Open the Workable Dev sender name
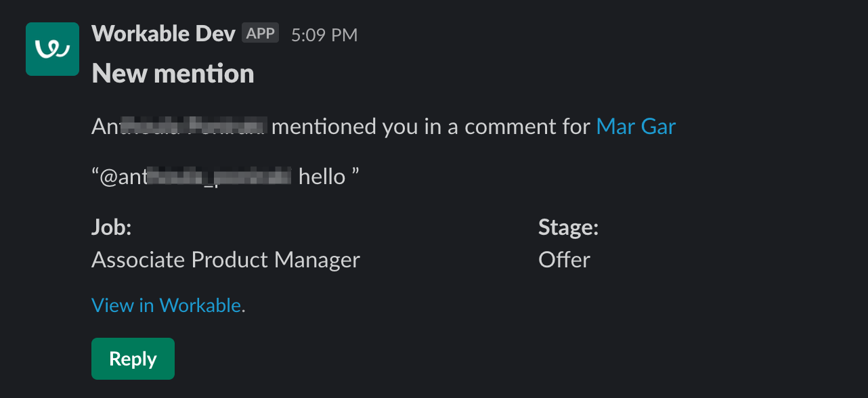 tap(163, 34)
